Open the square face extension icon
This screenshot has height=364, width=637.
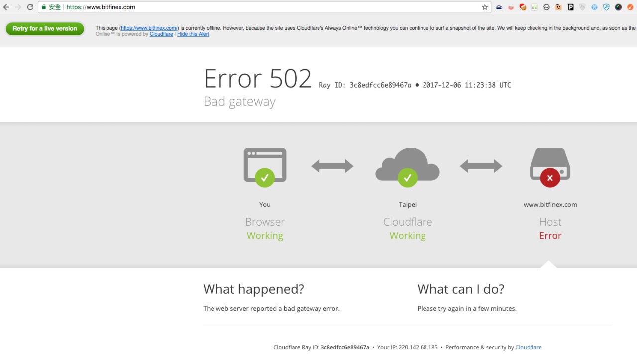(558, 7)
